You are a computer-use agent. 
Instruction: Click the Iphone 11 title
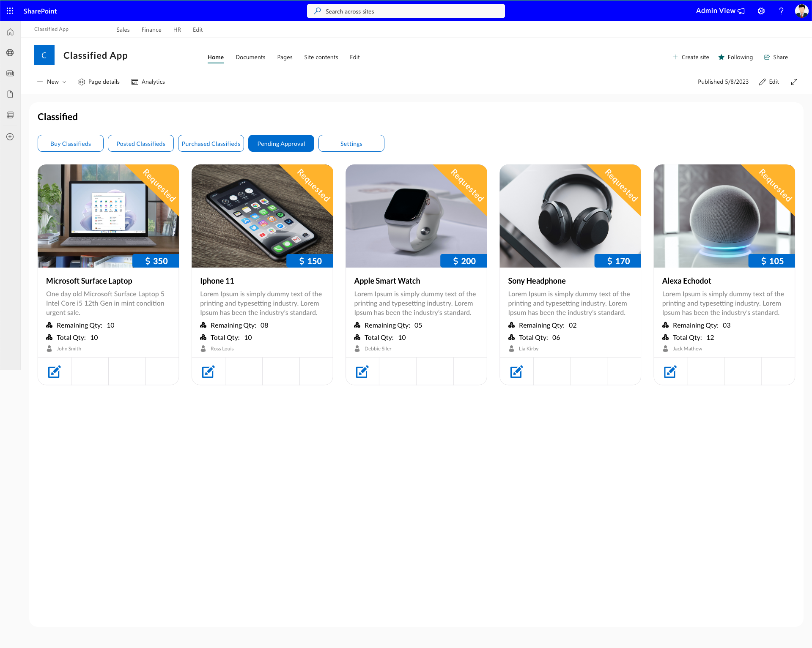(x=217, y=281)
